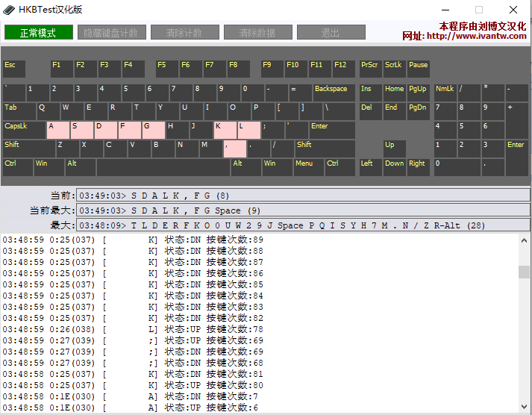
Task: Click inside the 当前 key sequence field
Action: click(302, 196)
